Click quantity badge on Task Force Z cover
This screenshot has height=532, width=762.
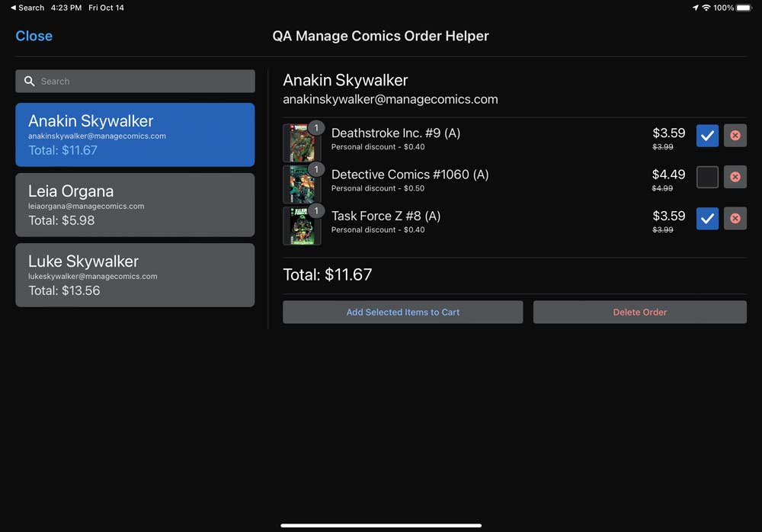(316, 210)
